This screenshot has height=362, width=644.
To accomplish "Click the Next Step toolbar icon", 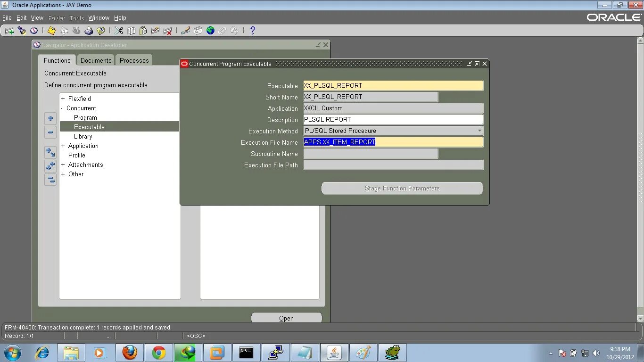I will (64, 31).
